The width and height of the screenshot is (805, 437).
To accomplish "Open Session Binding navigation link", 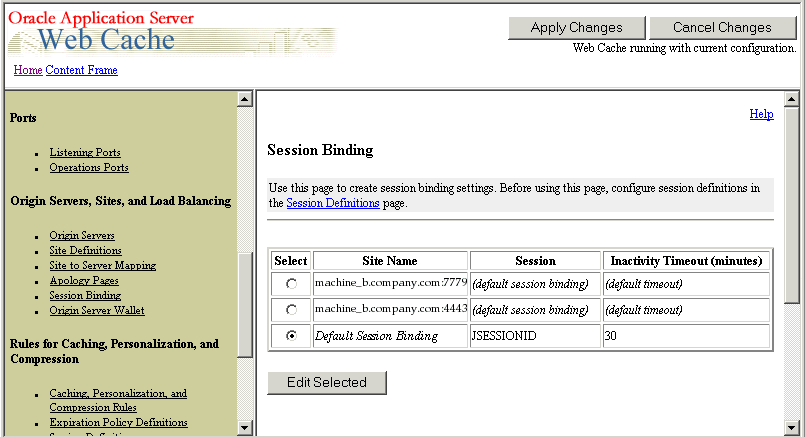I will pyautogui.click(x=85, y=295).
